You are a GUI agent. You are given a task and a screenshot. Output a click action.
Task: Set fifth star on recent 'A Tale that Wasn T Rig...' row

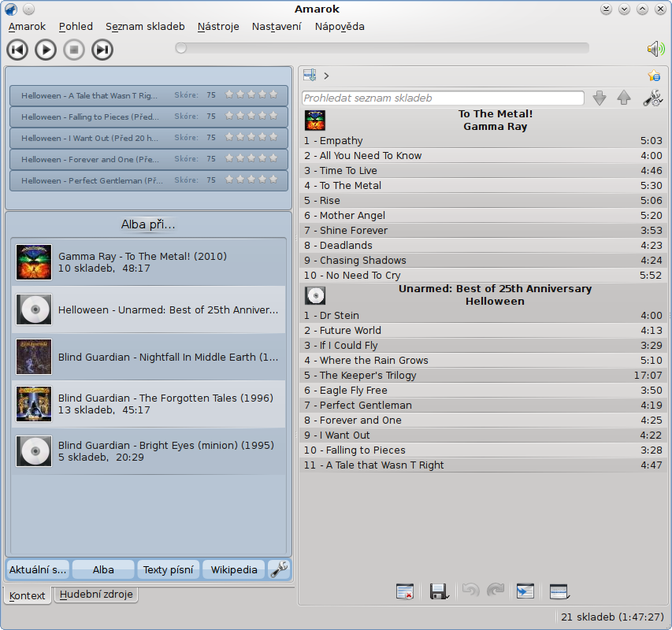tap(273, 94)
